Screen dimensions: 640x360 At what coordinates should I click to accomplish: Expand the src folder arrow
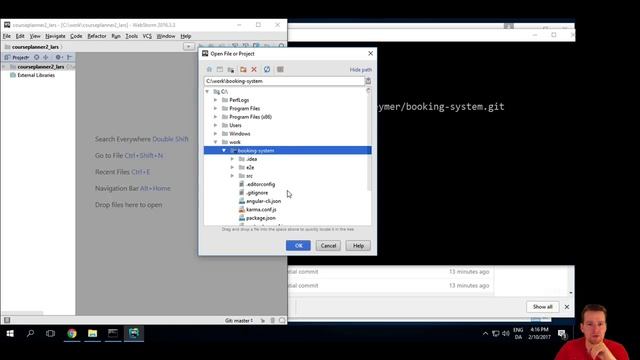tap(232, 176)
